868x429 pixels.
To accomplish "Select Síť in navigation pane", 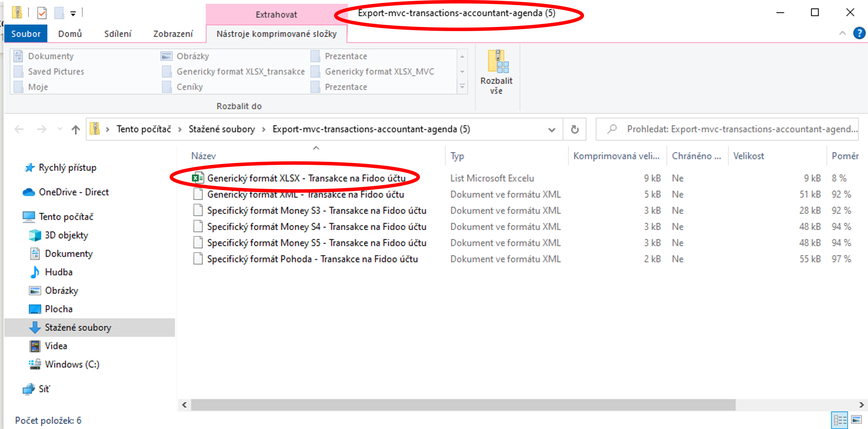I will [x=36, y=389].
